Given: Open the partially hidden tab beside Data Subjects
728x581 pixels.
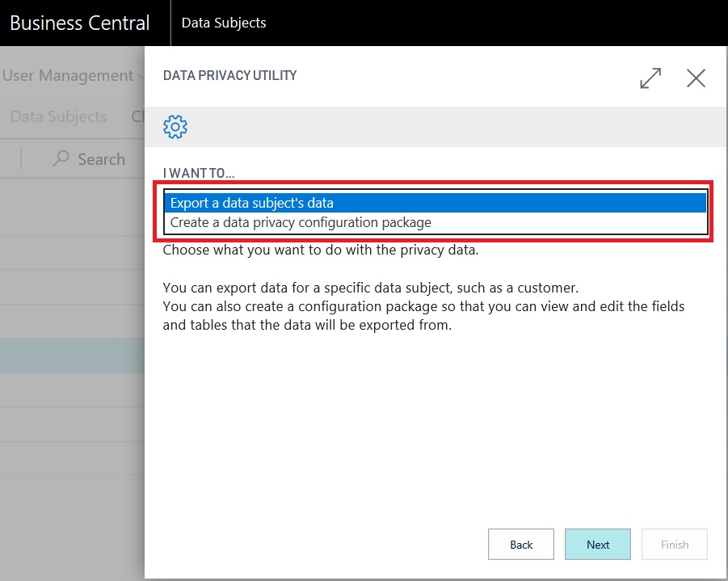Looking at the screenshot, I should (137, 116).
